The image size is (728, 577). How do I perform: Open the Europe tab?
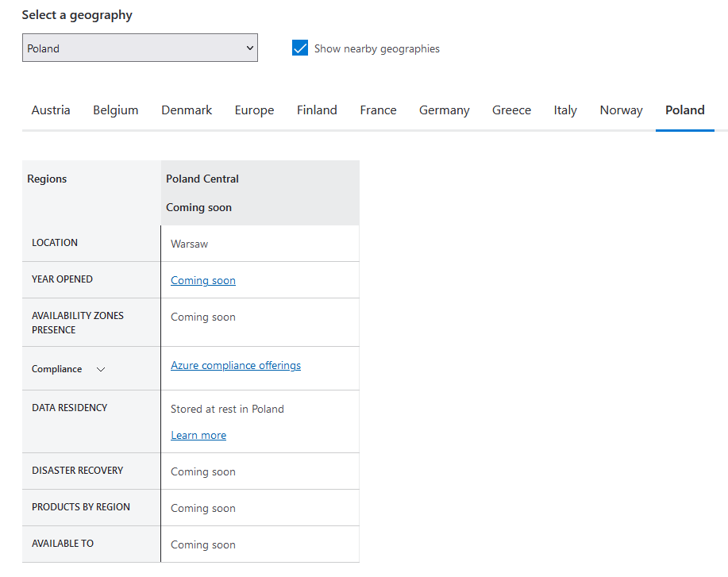(254, 110)
